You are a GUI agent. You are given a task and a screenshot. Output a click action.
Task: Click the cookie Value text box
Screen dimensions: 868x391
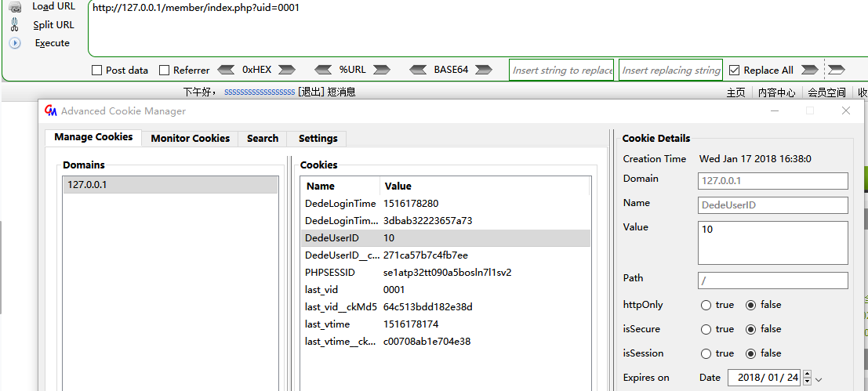coord(773,243)
